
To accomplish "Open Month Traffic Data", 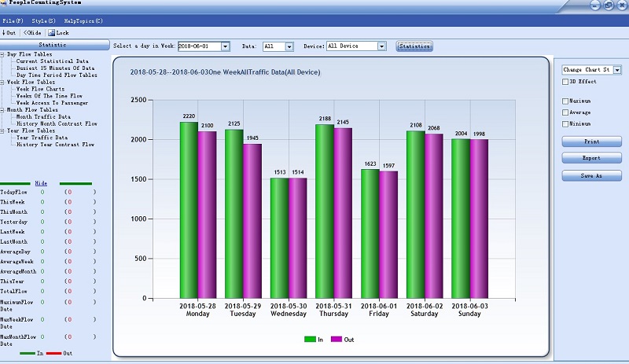I will coord(43,117).
